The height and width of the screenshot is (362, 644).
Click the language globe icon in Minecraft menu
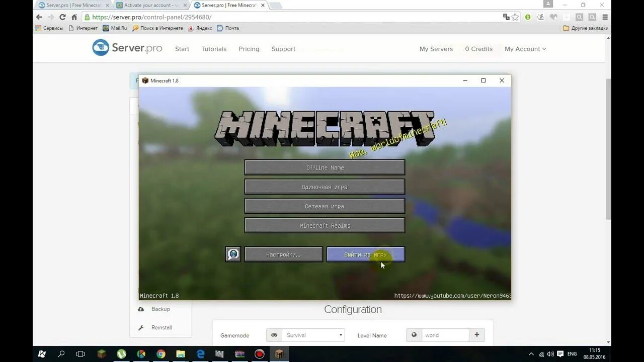[x=233, y=254]
